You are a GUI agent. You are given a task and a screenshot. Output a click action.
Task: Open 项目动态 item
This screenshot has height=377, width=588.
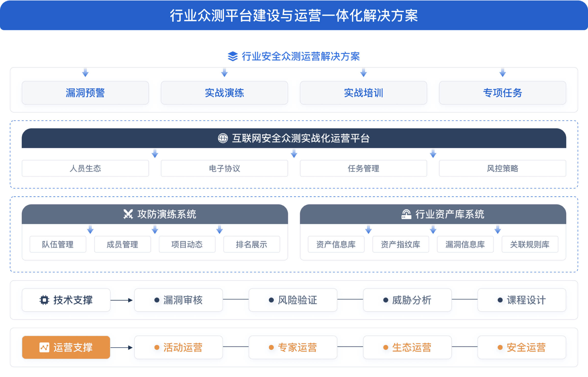coord(187,244)
